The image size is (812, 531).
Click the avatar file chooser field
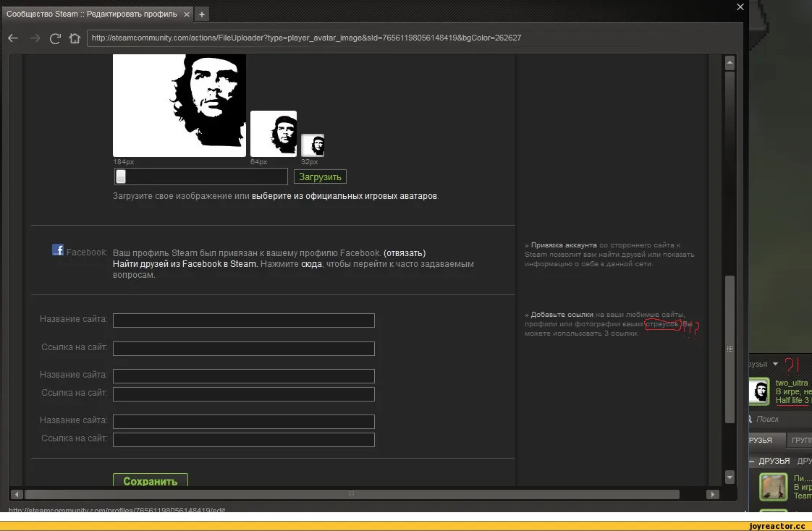(201, 177)
